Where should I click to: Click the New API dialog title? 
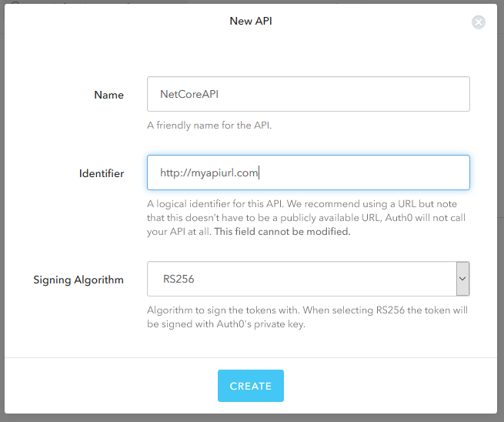251,21
